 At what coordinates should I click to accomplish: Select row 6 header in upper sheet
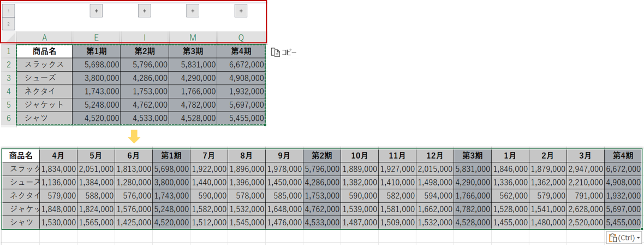pyautogui.click(x=9, y=118)
